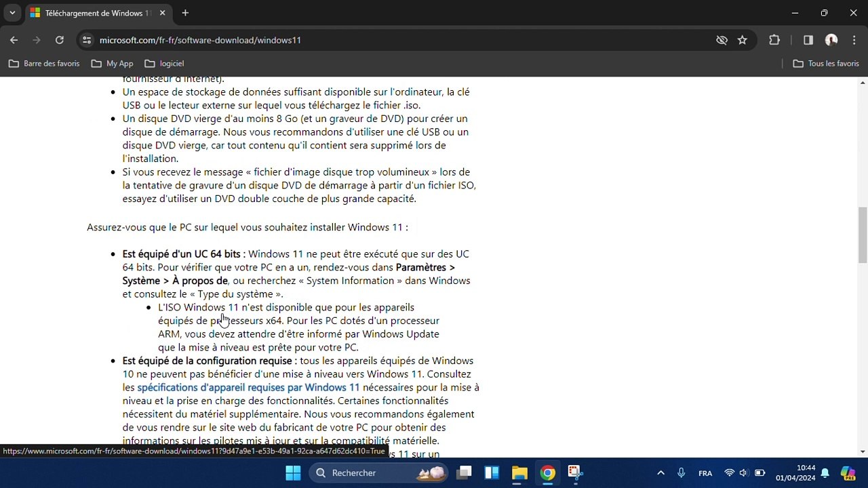
Task: Click the line "L'ISO Windows 11 n'est disponible que pour les appareils"
Action: (x=286, y=308)
